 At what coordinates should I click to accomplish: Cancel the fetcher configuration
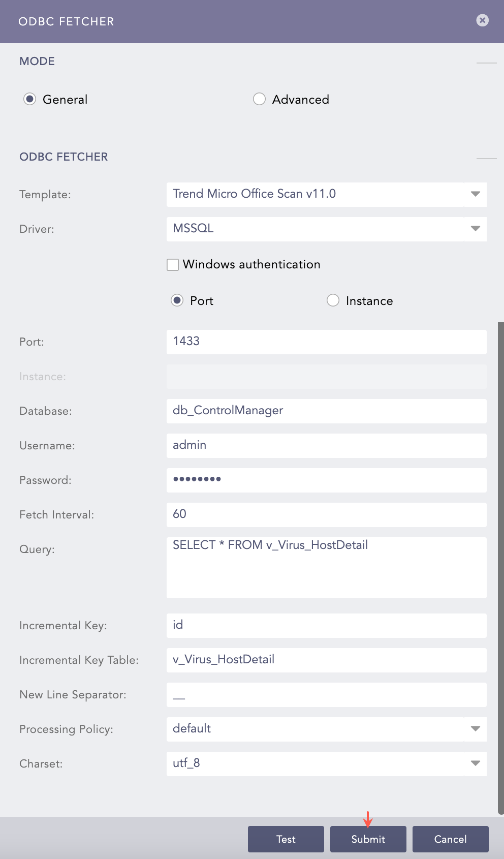450,839
